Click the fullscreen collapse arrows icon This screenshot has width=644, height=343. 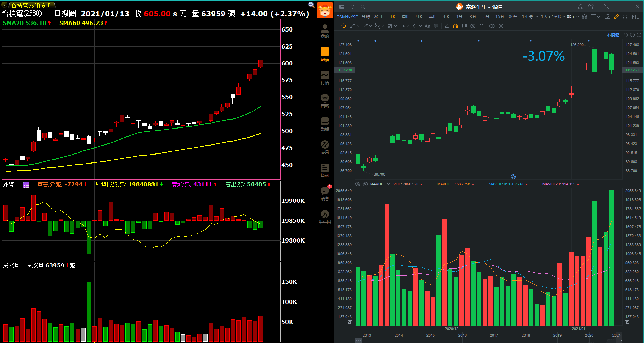point(625,17)
